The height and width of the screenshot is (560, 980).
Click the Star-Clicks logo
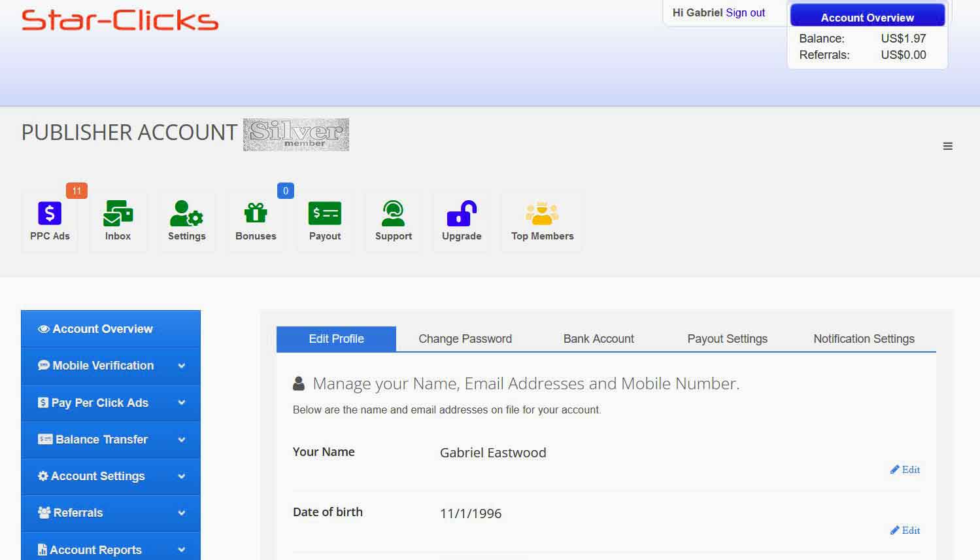(120, 20)
